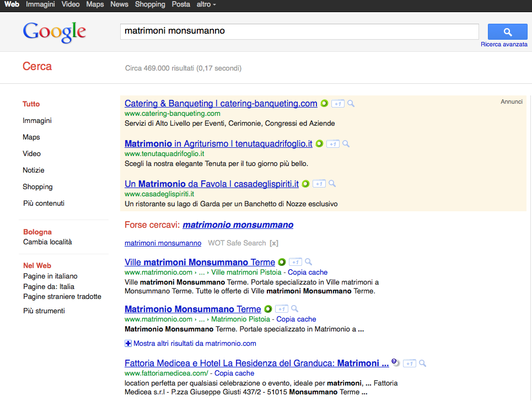The height and width of the screenshot is (401, 532).
Task: Select 'Pagine straniere tradotte' filter
Action: 62,297
